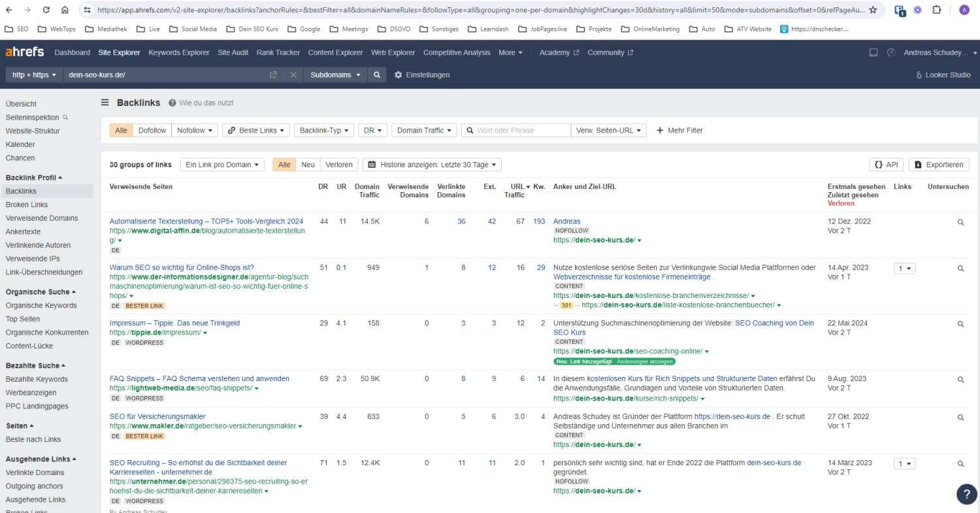980x513 pixels.
Task: Open 'FAQ Snippets – FAQ Schema verstehen' page link
Action: point(199,379)
